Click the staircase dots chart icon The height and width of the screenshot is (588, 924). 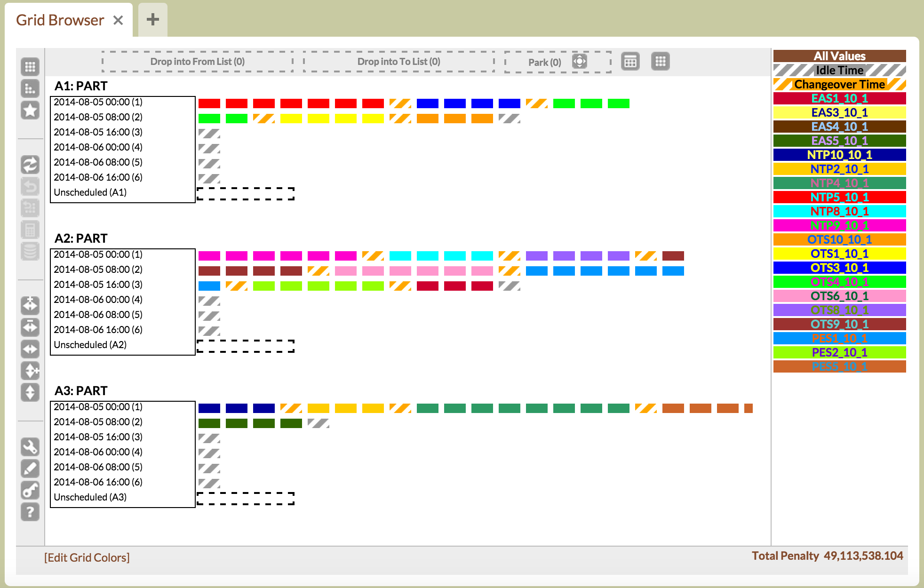pyautogui.click(x=30, y=88)
